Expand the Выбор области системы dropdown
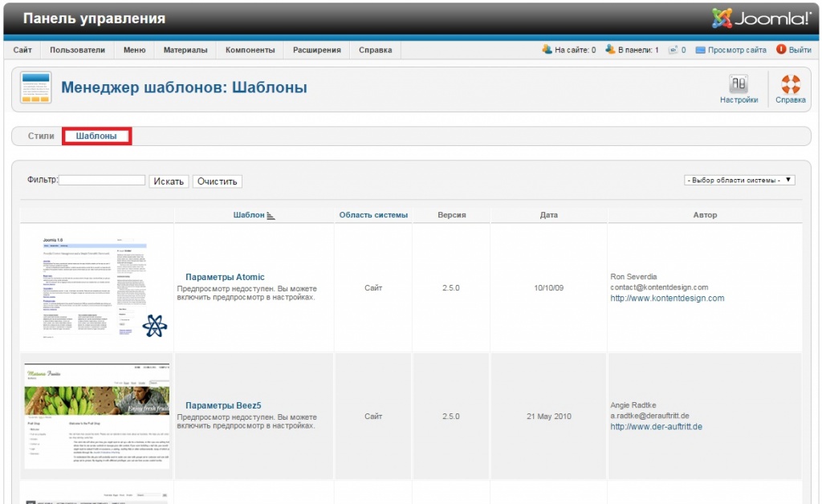Viewport: 822px width, 504px height. (x=739, y=181)
